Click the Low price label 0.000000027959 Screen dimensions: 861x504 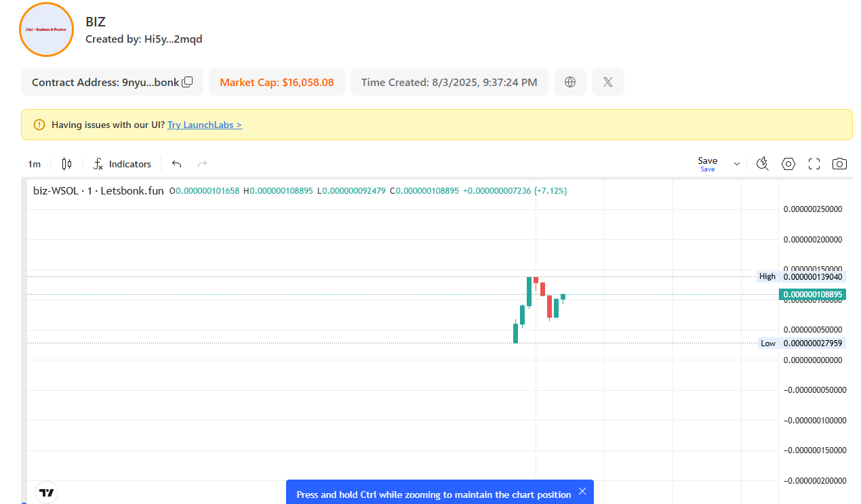pyautogui.click(x=813, y=343)
